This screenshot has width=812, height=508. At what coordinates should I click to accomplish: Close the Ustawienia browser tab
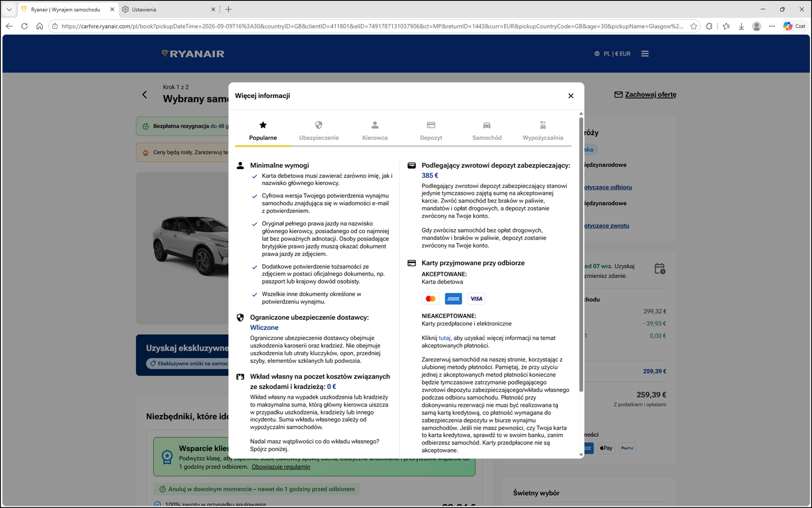(213, 10)
